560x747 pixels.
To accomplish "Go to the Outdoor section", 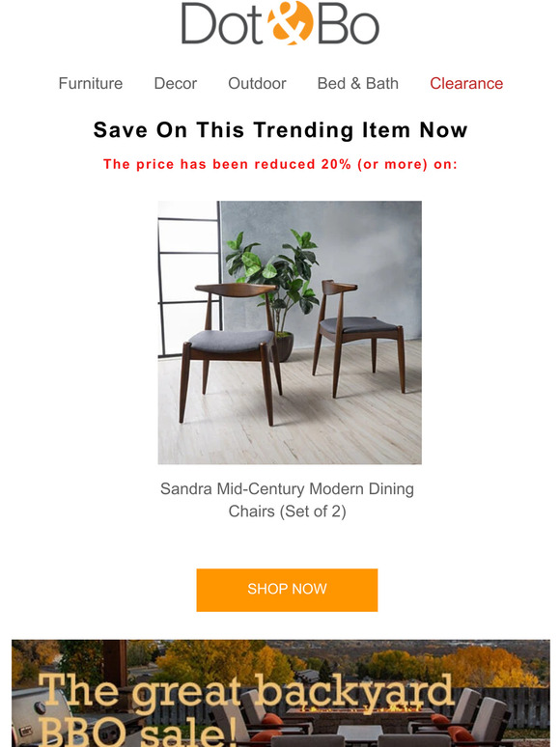I will pyautogui.click(x=257, y=83).
